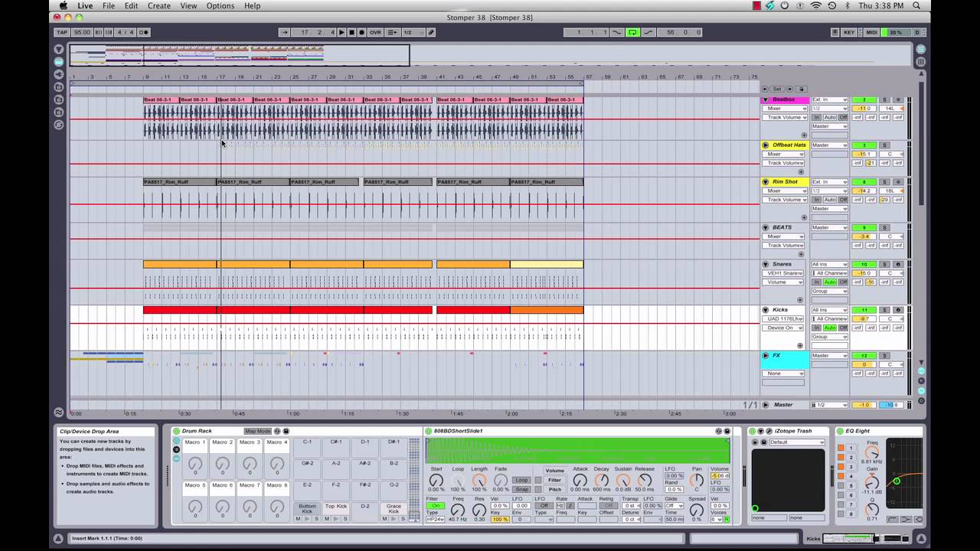Image resolution: width=980 pixels, height=551 pixels.
Task: Click the Previous Locator arrow
Action: pyautogui.click(x=766, y=89)
